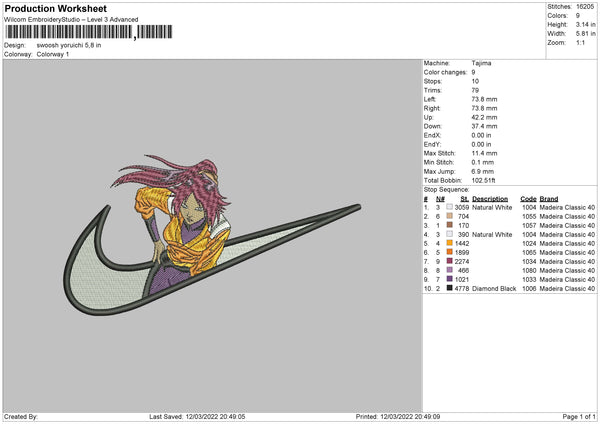Click the 'N#' column header
This screenshot has width=600, height=424.
440,199
